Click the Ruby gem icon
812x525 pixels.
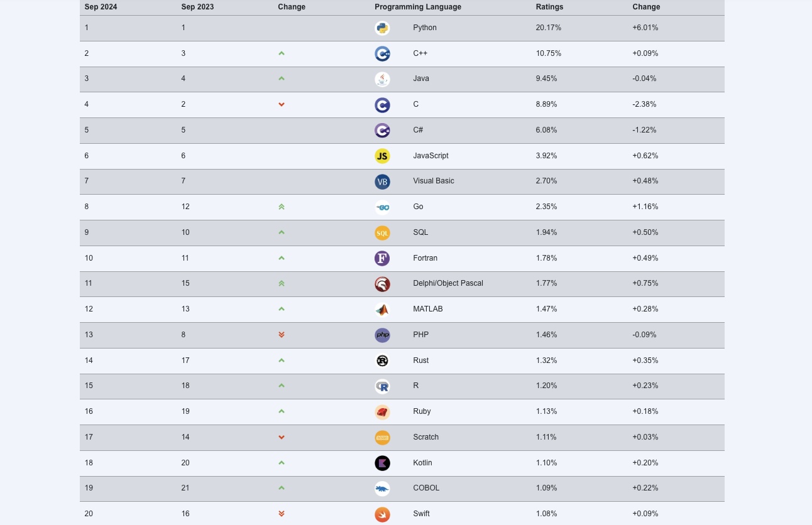[x=382, y=412]
